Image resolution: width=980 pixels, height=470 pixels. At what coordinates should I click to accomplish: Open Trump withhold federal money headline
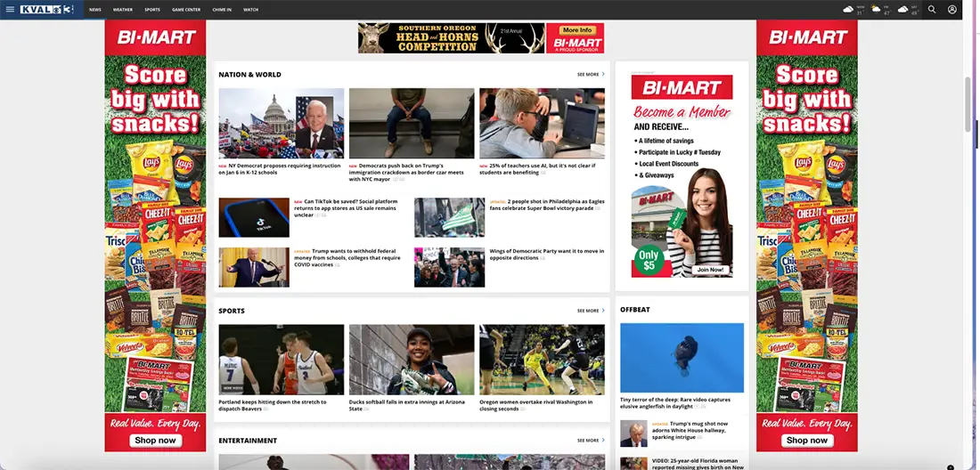pyautogui.click(x=347, y=258)
